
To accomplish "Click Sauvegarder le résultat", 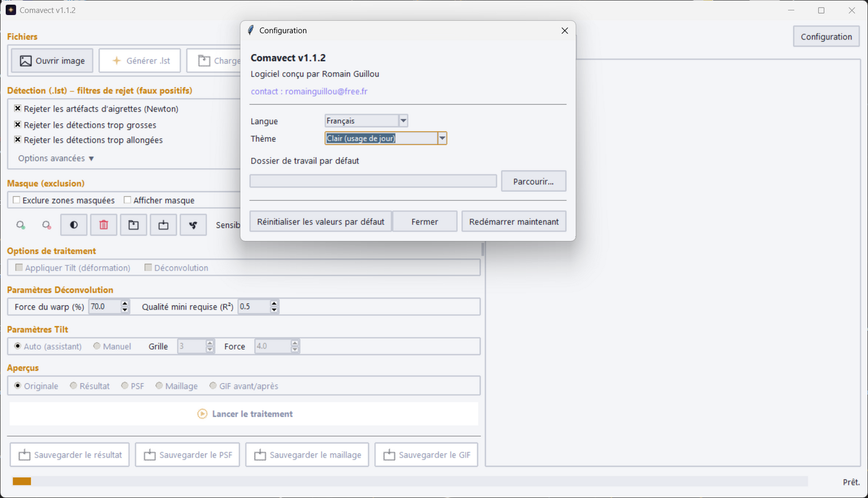I will pos(71,455).
